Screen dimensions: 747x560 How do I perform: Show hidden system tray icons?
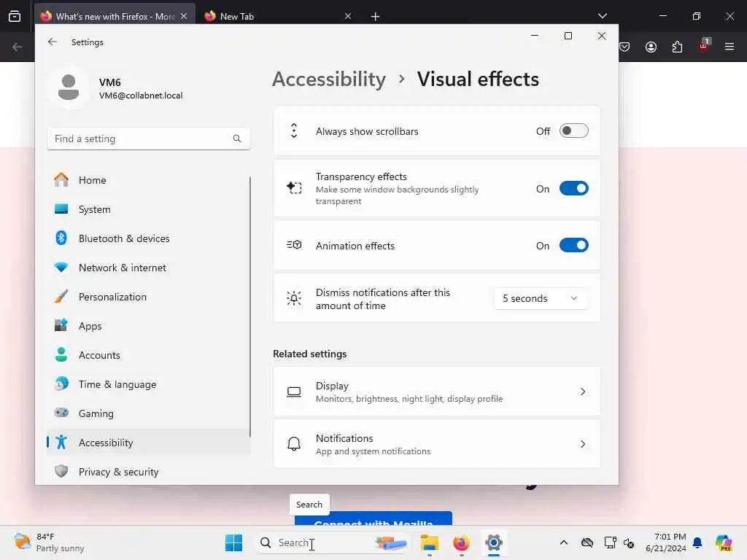[x=564, y=542]
